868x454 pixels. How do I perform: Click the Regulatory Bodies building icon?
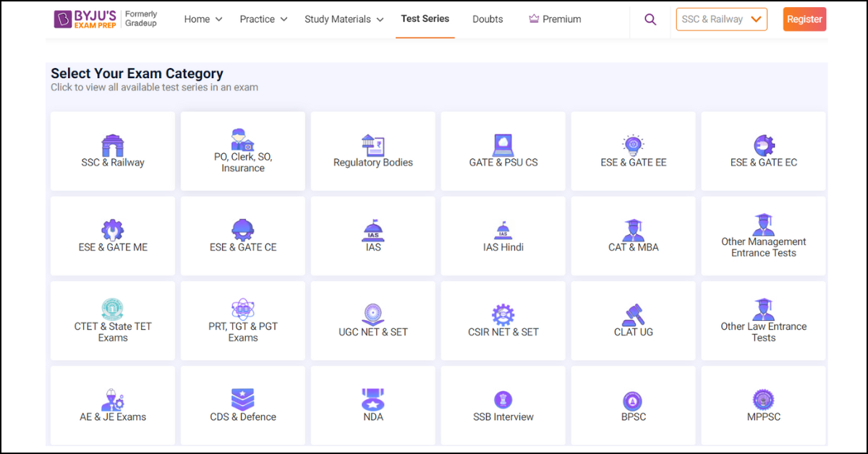click(x=373, y=145)
